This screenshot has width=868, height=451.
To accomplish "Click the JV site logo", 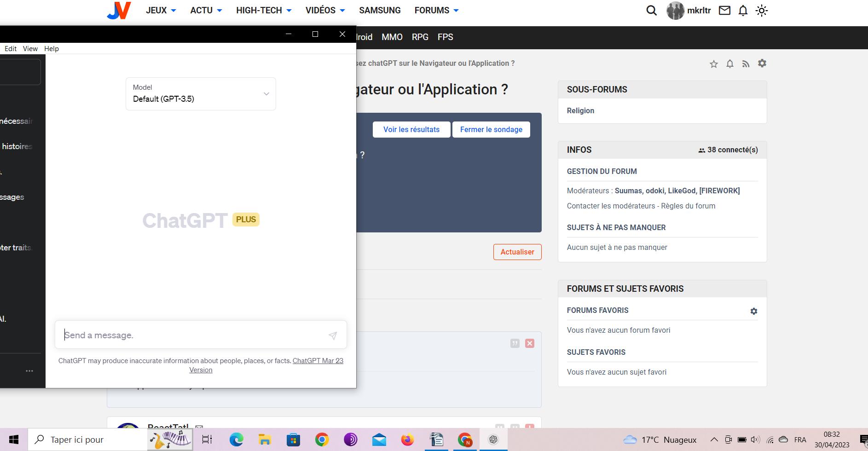I will (119, 10).
